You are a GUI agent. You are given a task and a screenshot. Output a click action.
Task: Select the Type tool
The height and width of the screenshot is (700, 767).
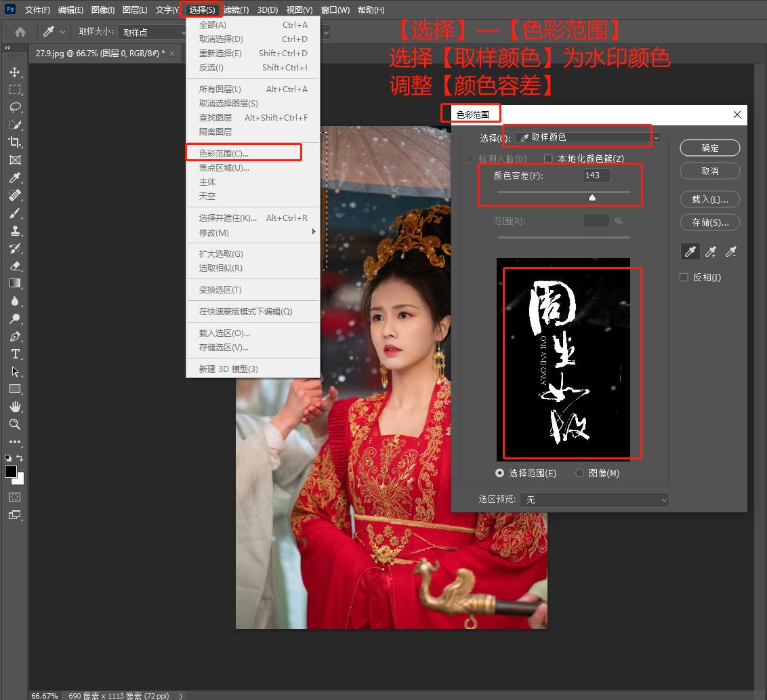point(14,354)
